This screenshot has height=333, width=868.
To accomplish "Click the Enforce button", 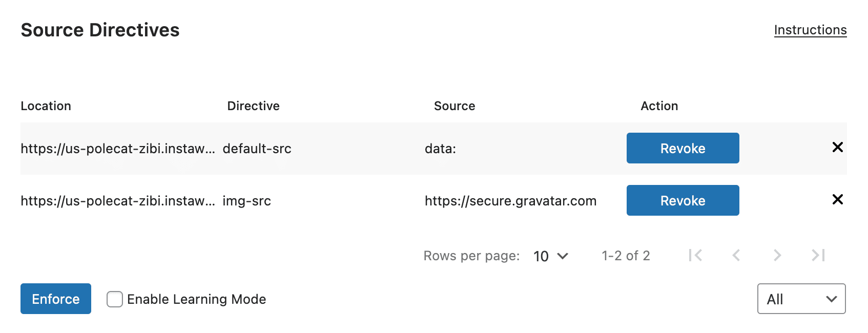I will pos(55,299).
